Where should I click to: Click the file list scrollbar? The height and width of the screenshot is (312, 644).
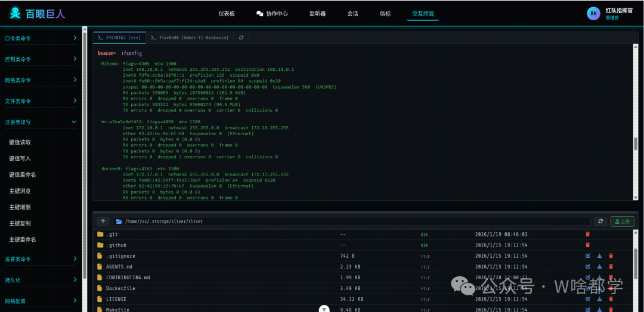pyautogui.click(x=636, y=264)
